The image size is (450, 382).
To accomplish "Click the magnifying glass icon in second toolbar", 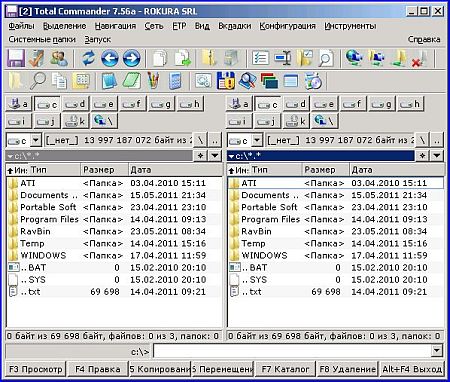I will coord(38,81).
